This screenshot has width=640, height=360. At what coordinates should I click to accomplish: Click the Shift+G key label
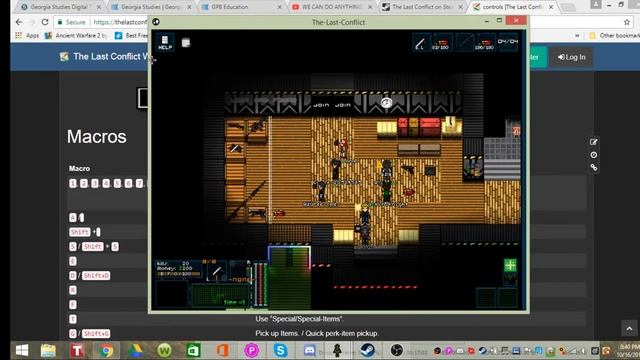[x=96, y=333]
